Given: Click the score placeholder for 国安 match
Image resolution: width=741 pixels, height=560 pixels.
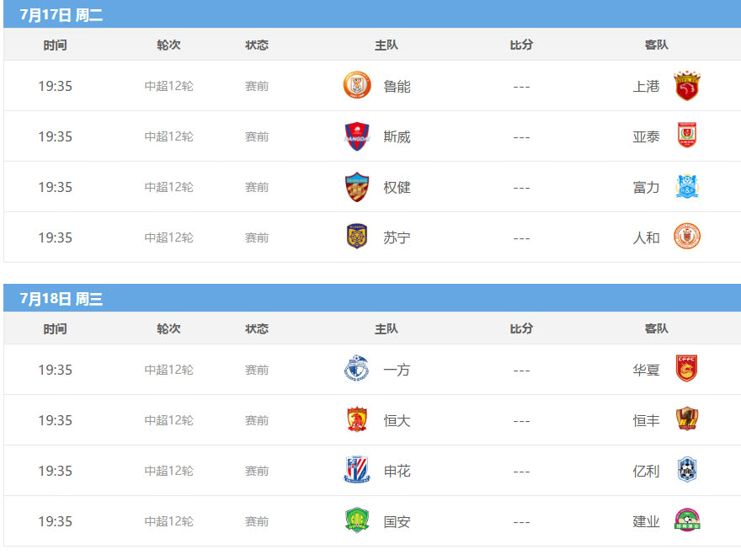Looking at the screenshot, I should point(521,521).
